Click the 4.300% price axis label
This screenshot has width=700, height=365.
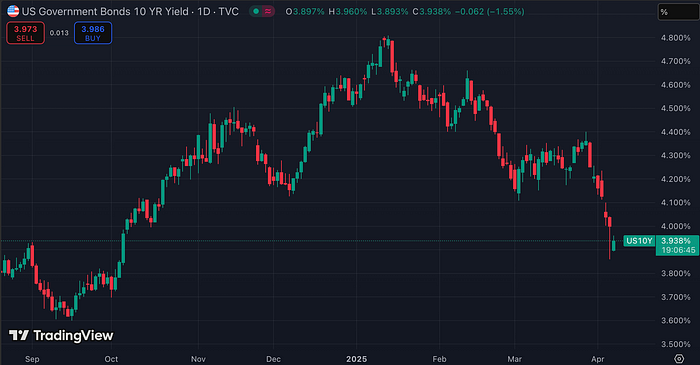[x=675, y=156]
